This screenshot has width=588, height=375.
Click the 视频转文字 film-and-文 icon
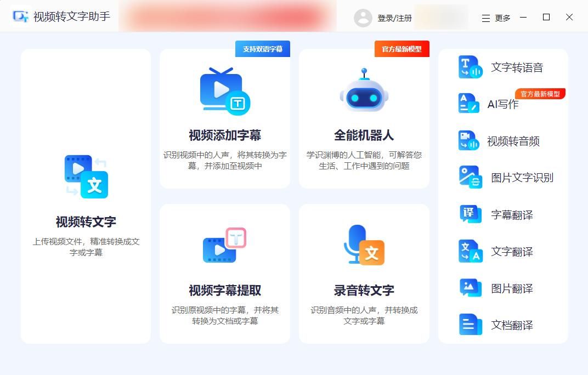point(86,176)
